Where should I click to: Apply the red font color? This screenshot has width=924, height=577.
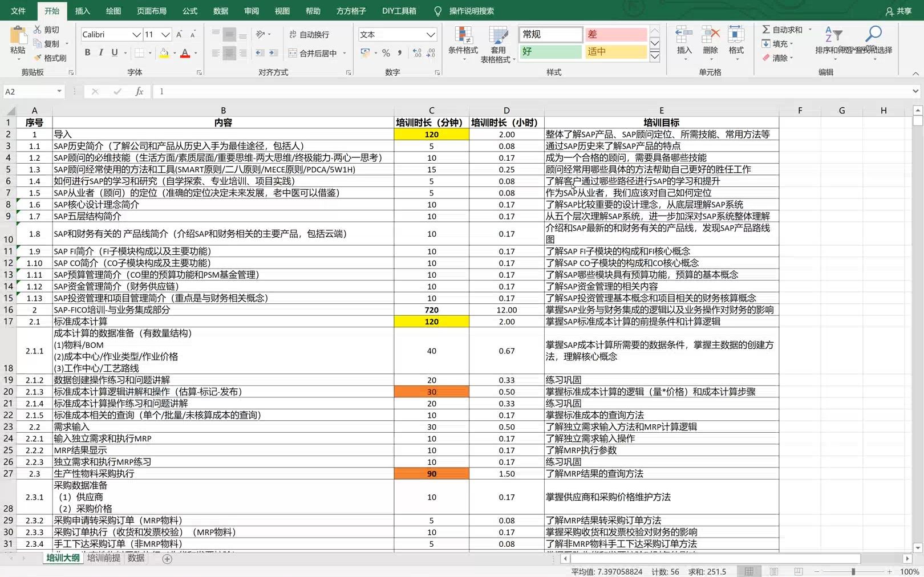tap(185, 52)
